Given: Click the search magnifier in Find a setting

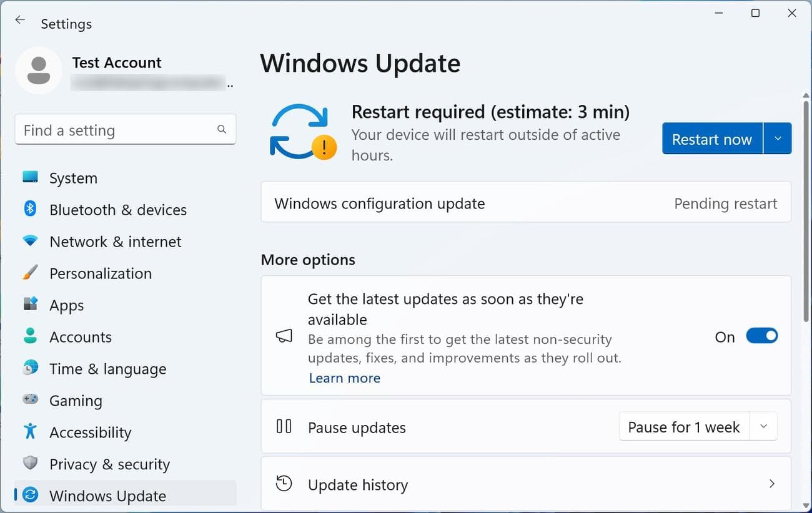Looking at the screenshot, I should click(222, 129).
